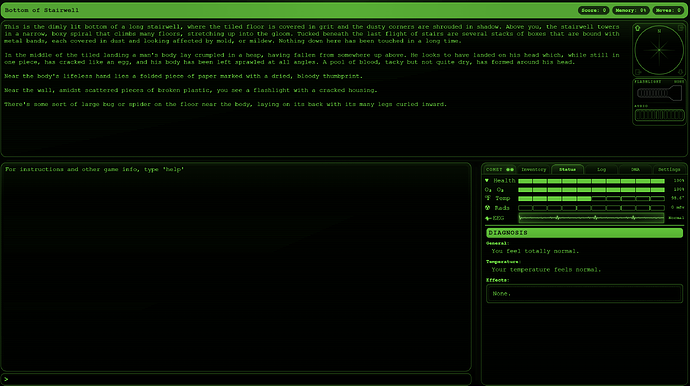690x386 pixels.
Task: Click the exit/out icon at compass bottom-left
Action: [637, 72]
